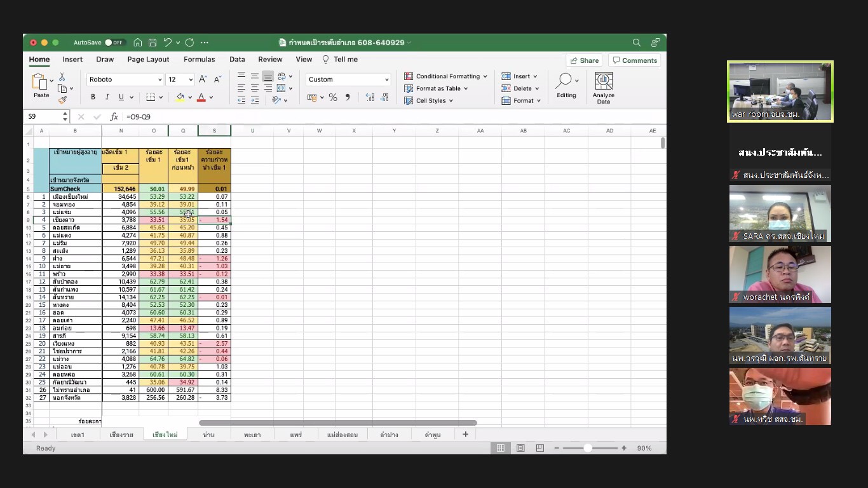
Task: Open the font size 12 dropdown
Action: [180, 79]
